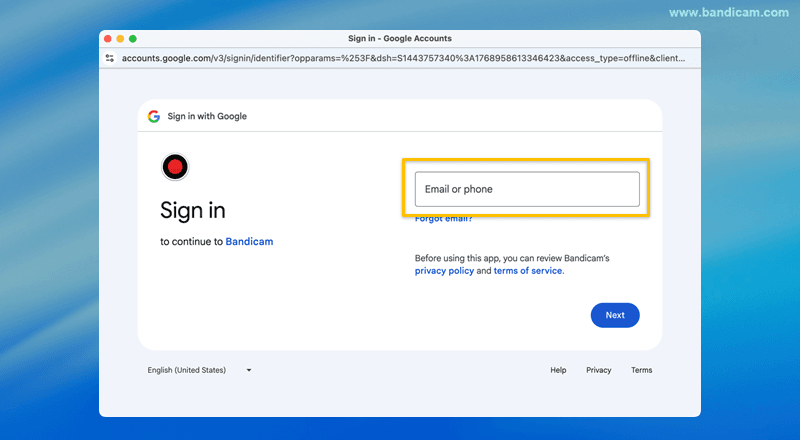Click the site information icon in address bar
The width and height of the screenshot is (800, 440).
pos(110,58)
